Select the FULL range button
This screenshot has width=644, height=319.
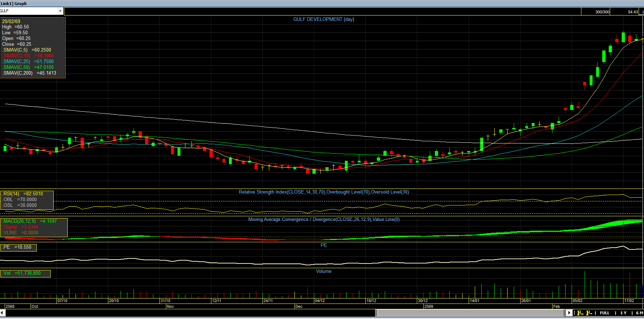pyautogui.click(x=605, y=313)
